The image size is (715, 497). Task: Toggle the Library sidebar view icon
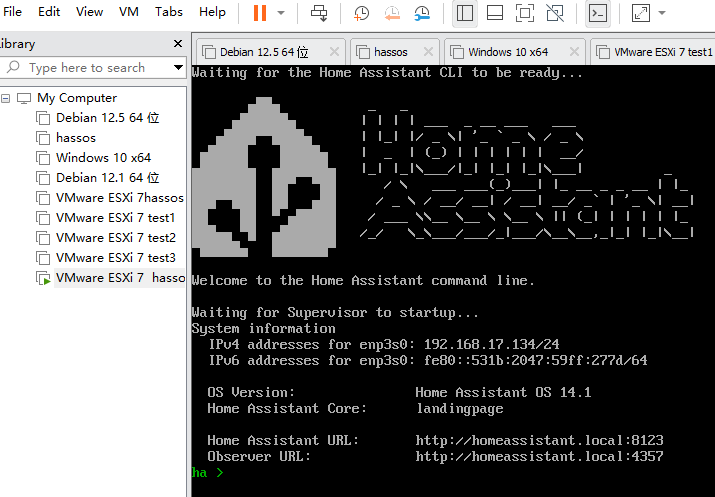pyautogui.click(x=465, y=13)
